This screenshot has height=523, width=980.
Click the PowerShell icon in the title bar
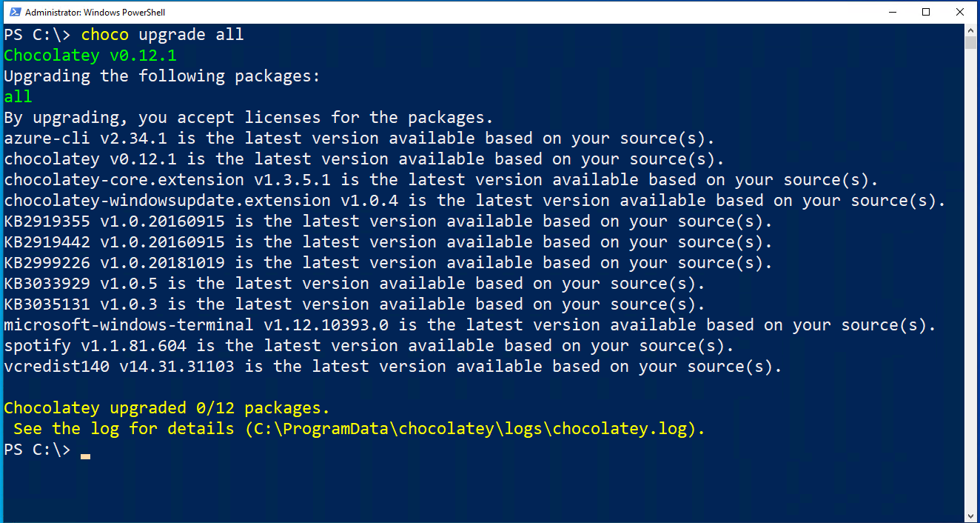click(x=14, y=11)
